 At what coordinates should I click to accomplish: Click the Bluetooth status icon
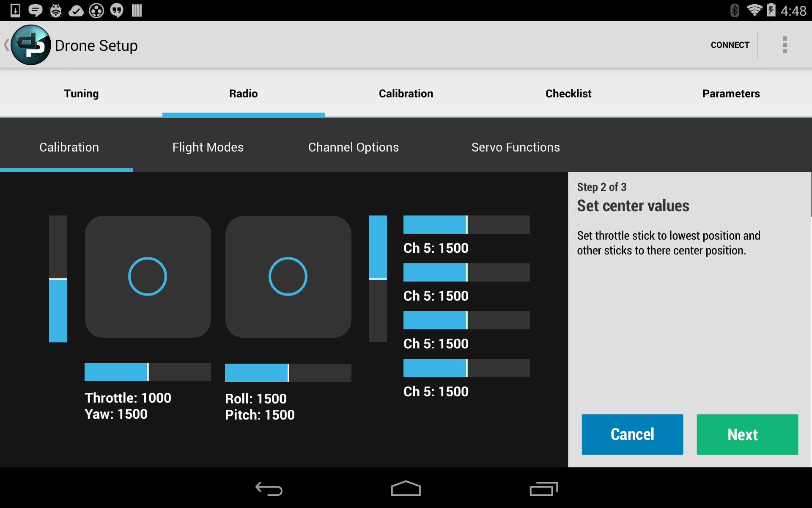coord(732,11)
